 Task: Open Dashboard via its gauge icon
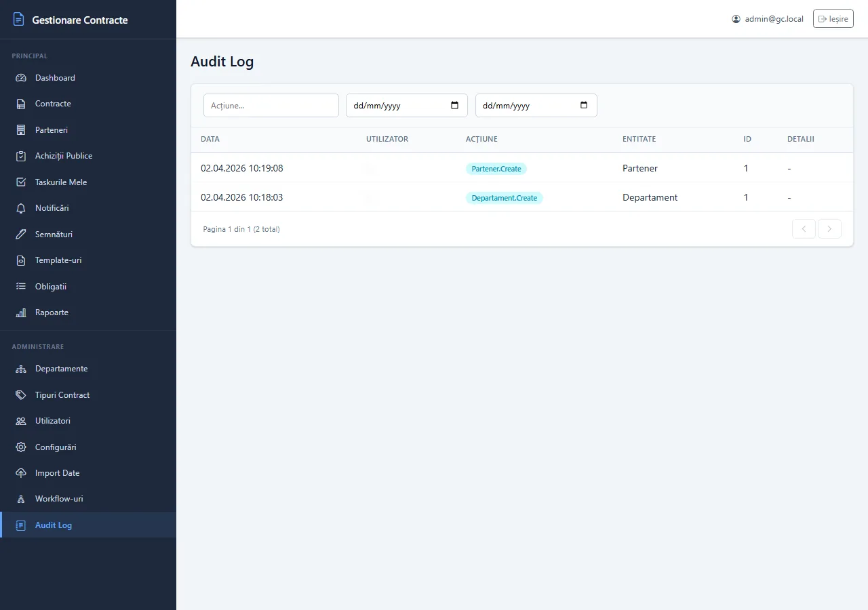(21, 78)
